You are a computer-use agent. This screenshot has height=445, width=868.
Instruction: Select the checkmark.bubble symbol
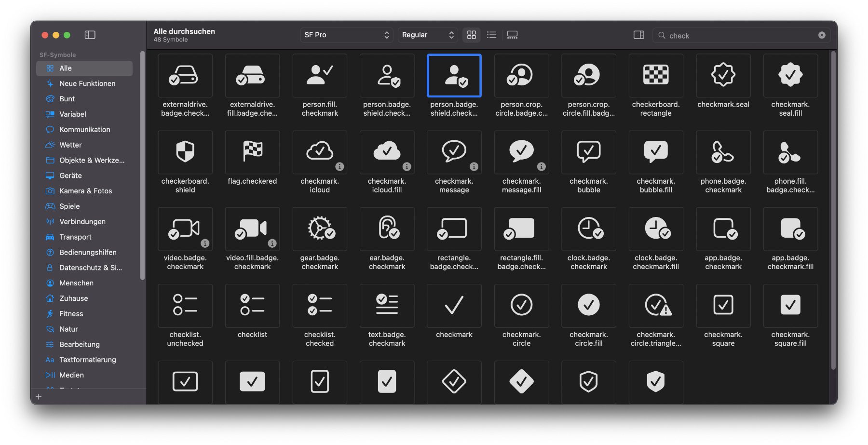589,152
